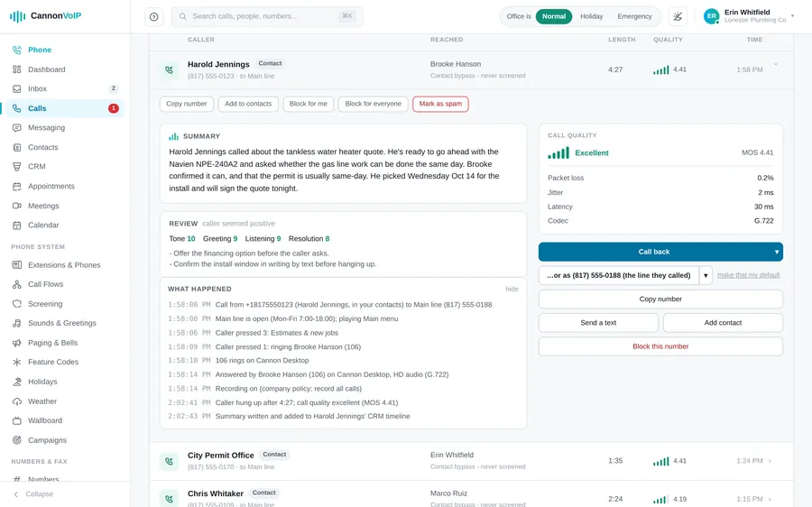Hide the What Happened log

(x=512, y=289)
